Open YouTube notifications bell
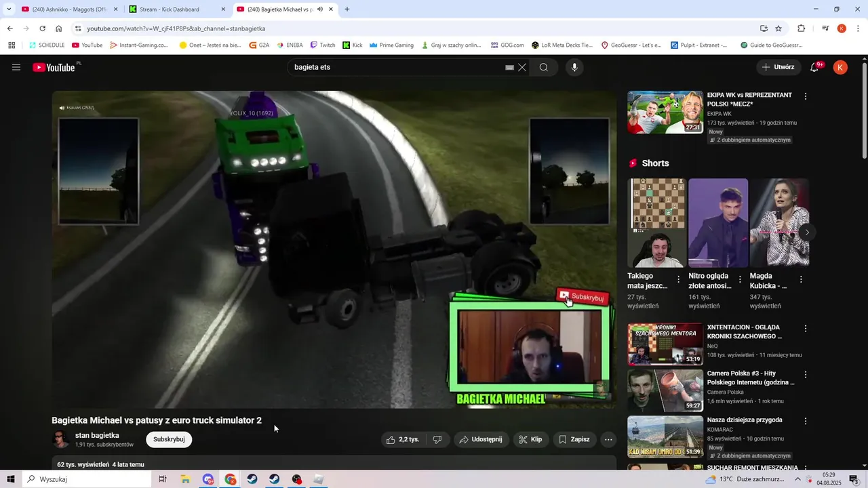 click(x=815, y=67)
